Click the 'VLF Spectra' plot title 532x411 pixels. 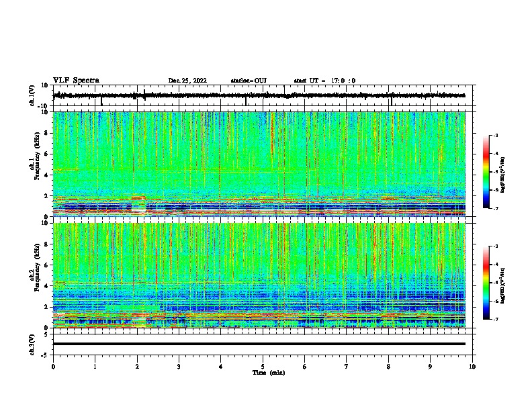pos(76,81)
